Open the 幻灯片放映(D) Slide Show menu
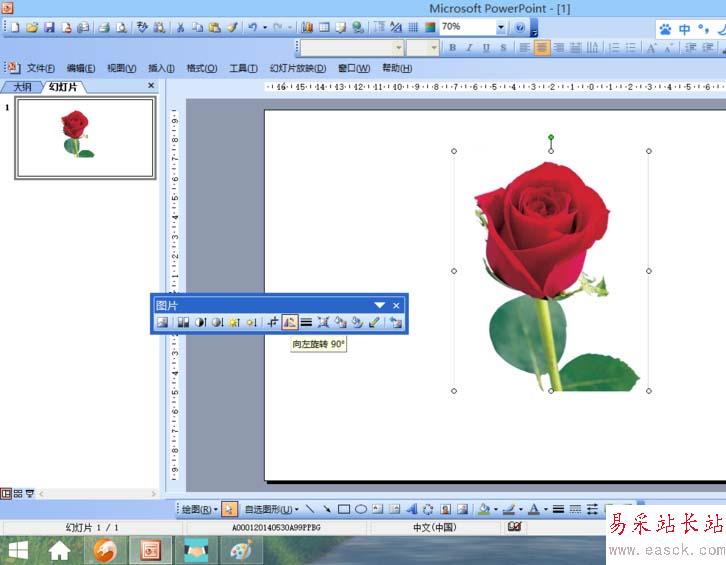Image resolution: width=726 pixels, height=565 pixels. coord(298,69)
